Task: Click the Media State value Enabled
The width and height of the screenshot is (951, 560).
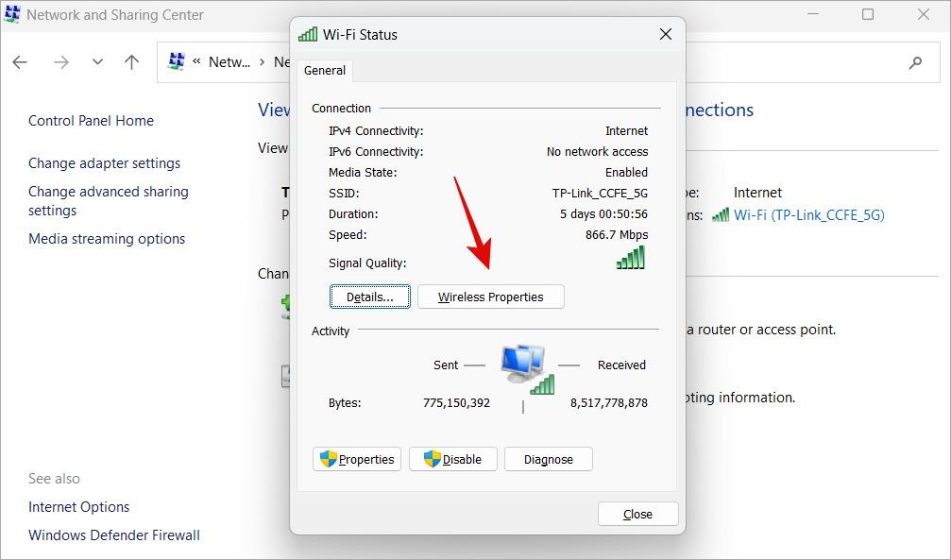Action: (626, 172)
